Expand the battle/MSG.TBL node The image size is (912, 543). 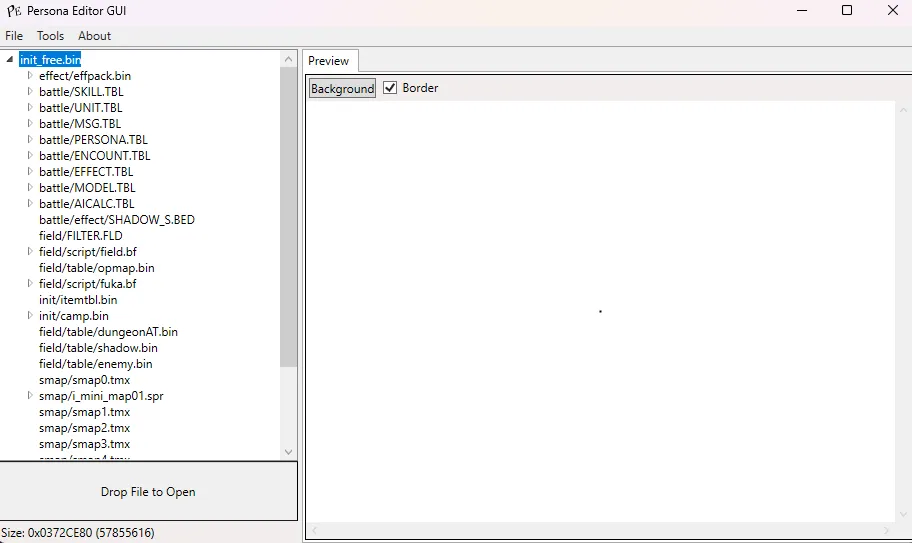(30, 123)
